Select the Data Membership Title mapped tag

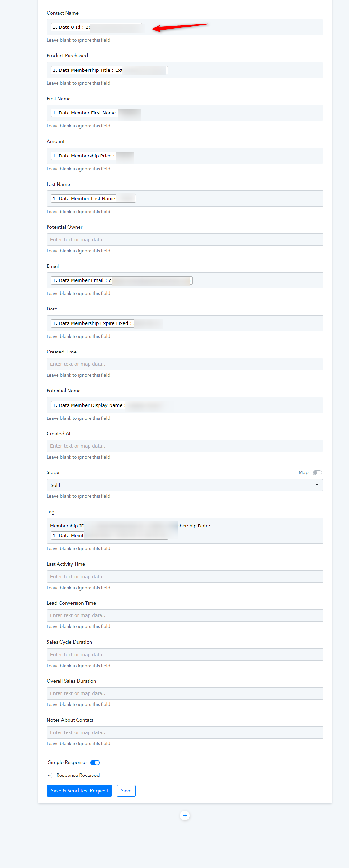tap(109, 70)
